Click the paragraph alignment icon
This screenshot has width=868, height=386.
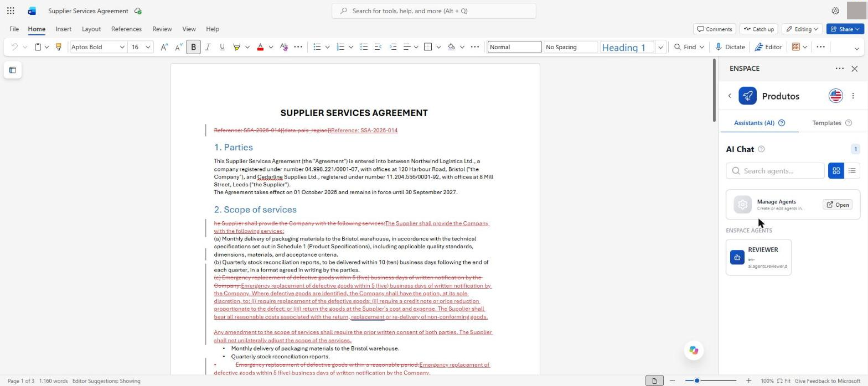click(x=407, y=47)
